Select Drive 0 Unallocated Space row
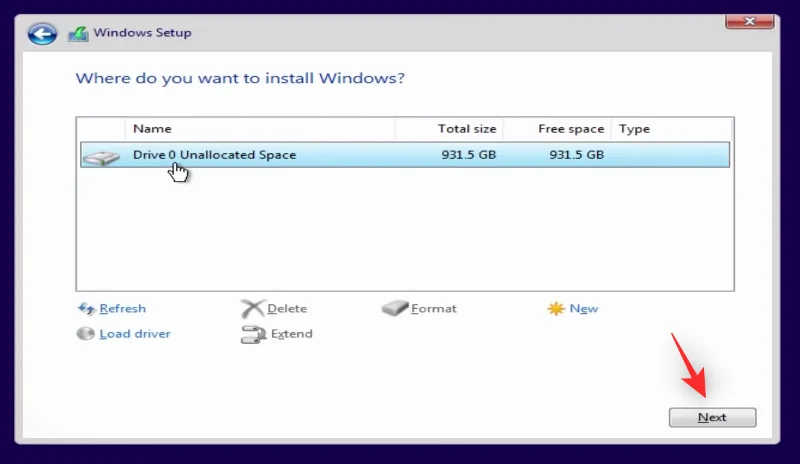 [x=405, y=155]
